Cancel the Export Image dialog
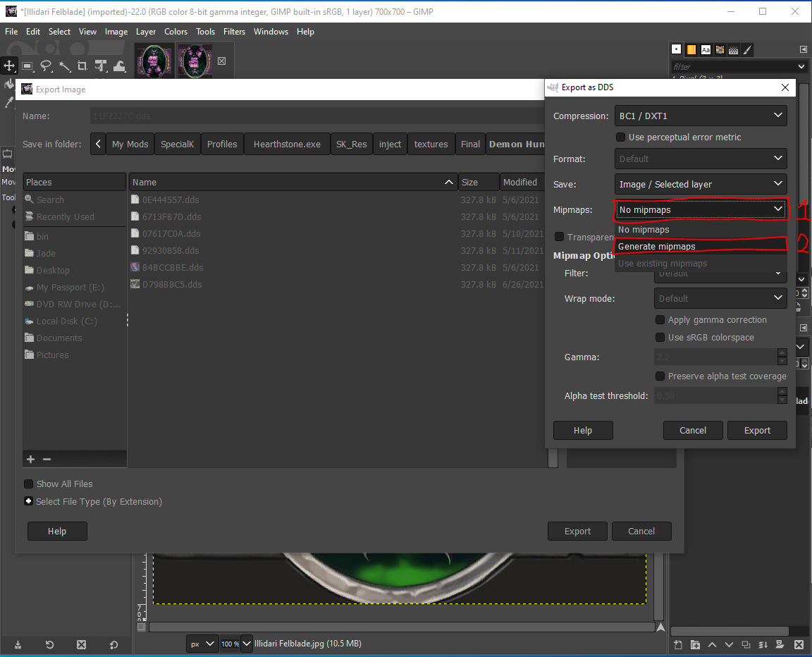Image resolution: width=812 pixels, height=657 pixels. point(641,531)
